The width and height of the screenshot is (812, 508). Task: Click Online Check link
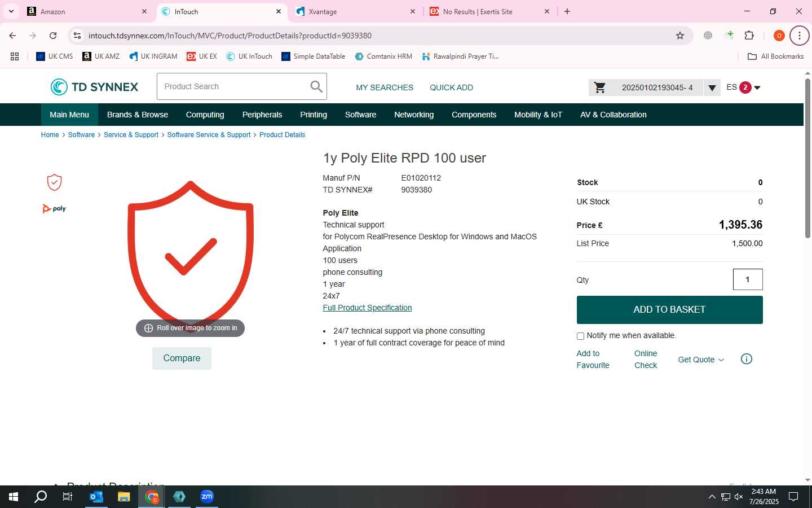click(646, 360)
